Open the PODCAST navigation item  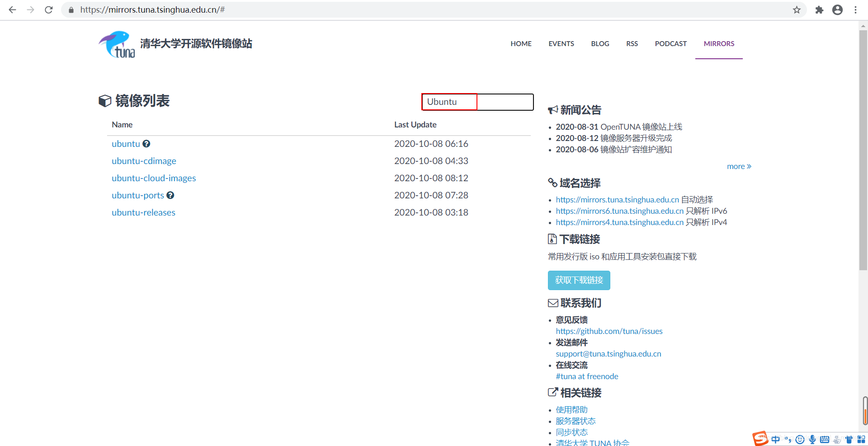[x=670, y=44]
